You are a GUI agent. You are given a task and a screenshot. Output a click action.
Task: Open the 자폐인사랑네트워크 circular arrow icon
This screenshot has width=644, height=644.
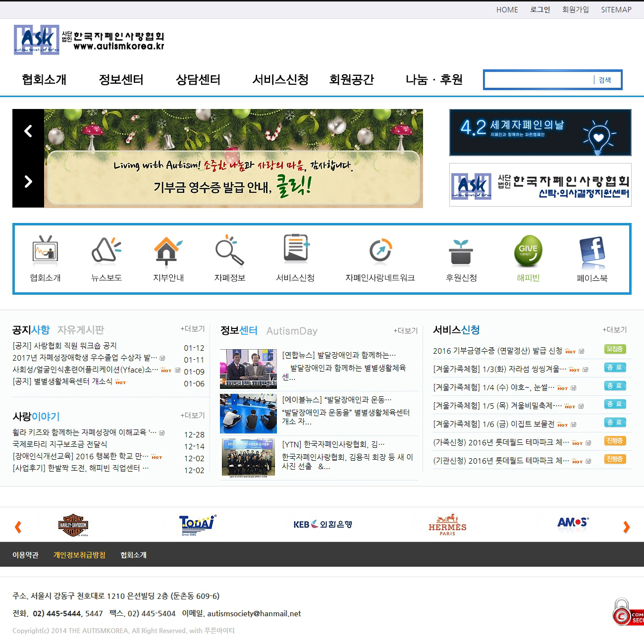[380, 250]
